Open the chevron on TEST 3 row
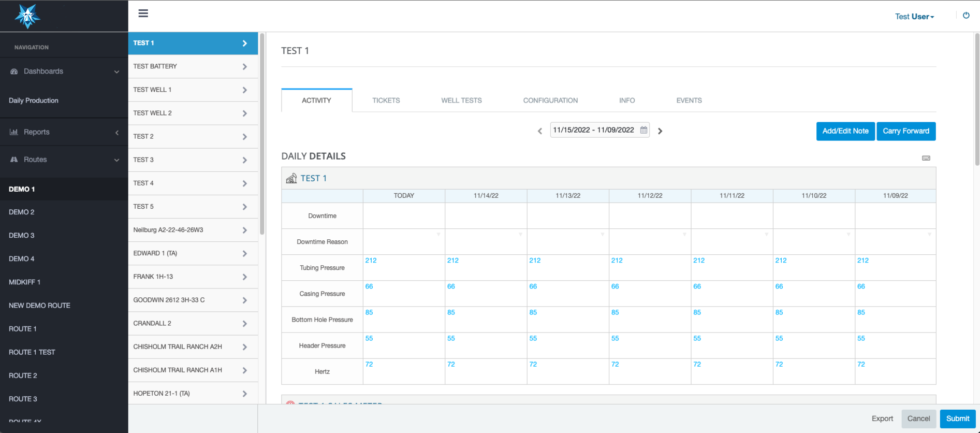 245,160
